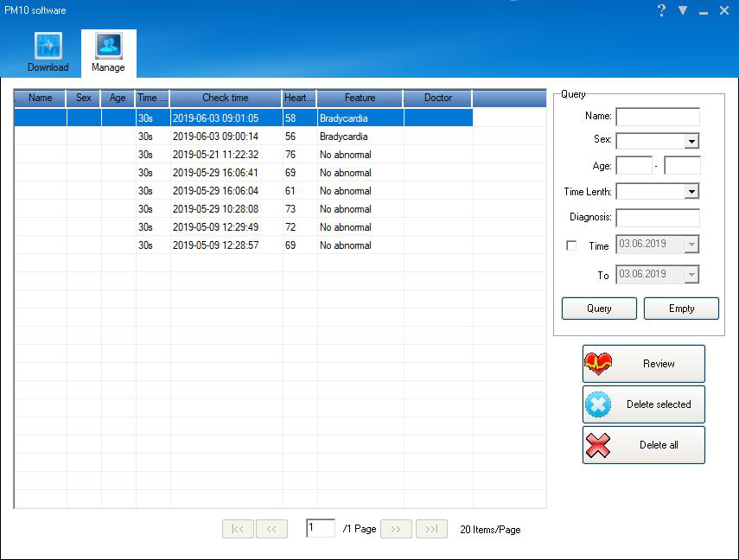Click the Review heart icon button
The width and height of the screenshot is (739, 560).
pyautogui.click(x=643, y=364)
